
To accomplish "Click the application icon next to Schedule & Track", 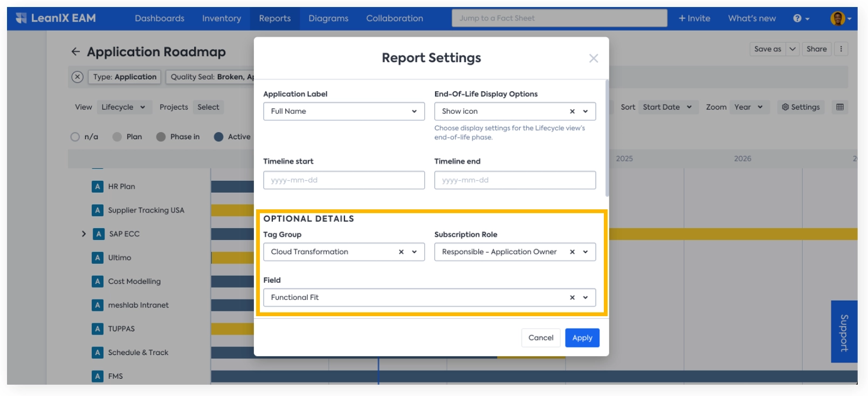I will pyautogui.click(x=98, y=353).
